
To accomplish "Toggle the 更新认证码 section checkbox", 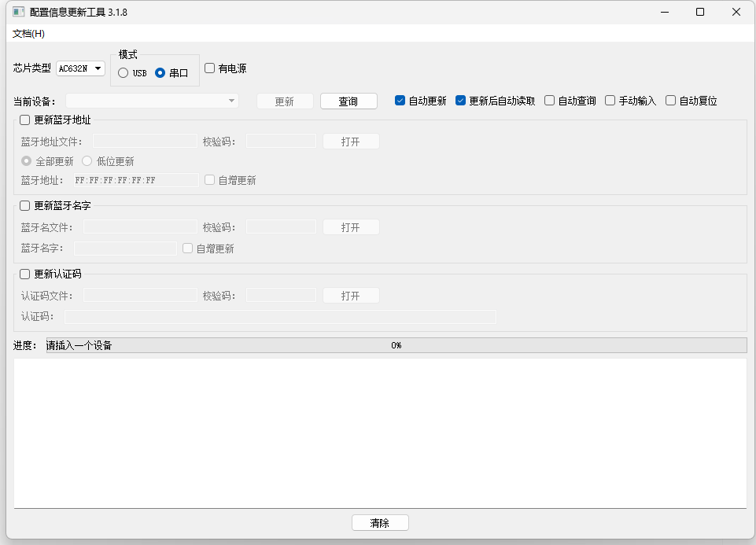I will (x=25, y=274).
